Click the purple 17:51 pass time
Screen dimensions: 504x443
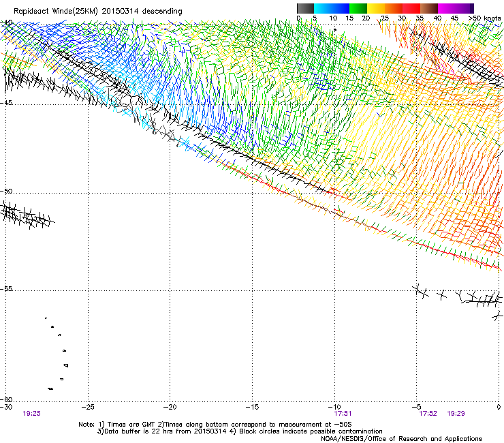pos(343,414)
